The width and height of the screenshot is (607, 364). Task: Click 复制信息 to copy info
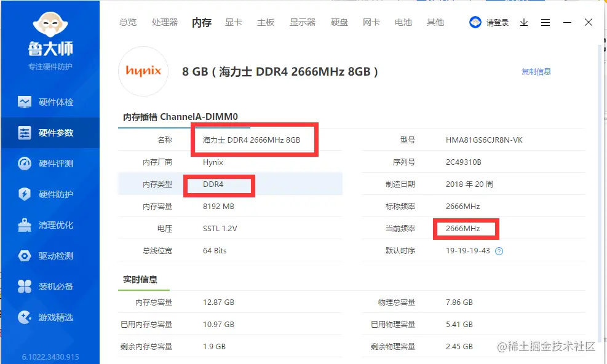point(536,72)
